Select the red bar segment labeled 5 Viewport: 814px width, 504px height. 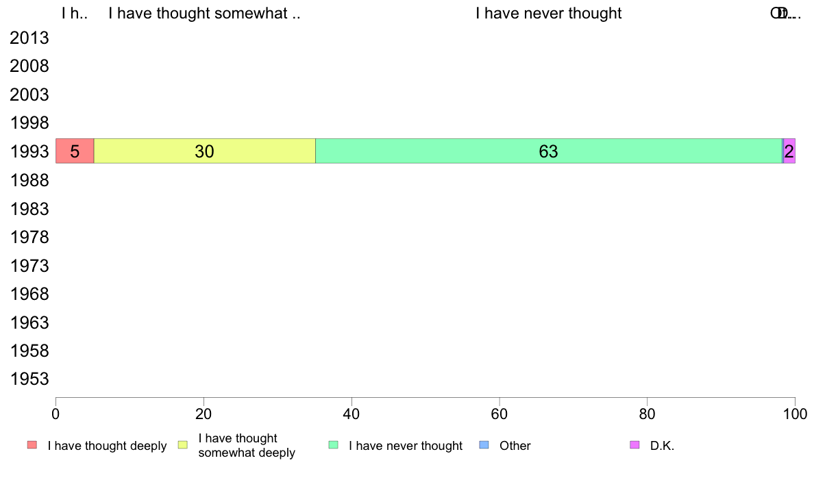tap(75, 151)
